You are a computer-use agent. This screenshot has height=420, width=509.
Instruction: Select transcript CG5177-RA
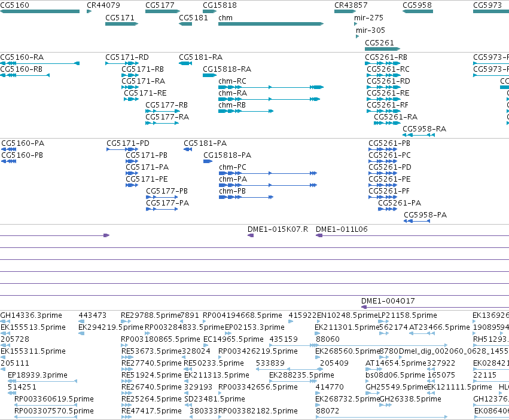pyautogui.click(x=167, y=117)
